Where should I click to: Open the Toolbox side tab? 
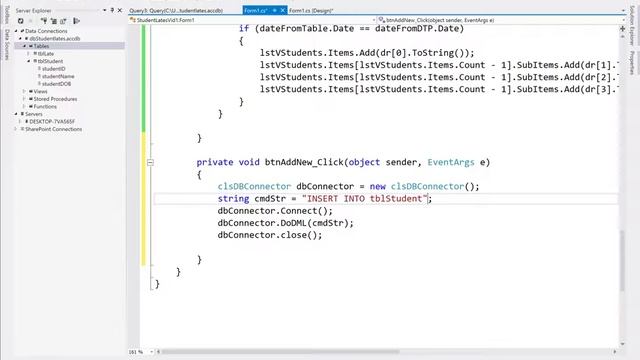[6, 14]
